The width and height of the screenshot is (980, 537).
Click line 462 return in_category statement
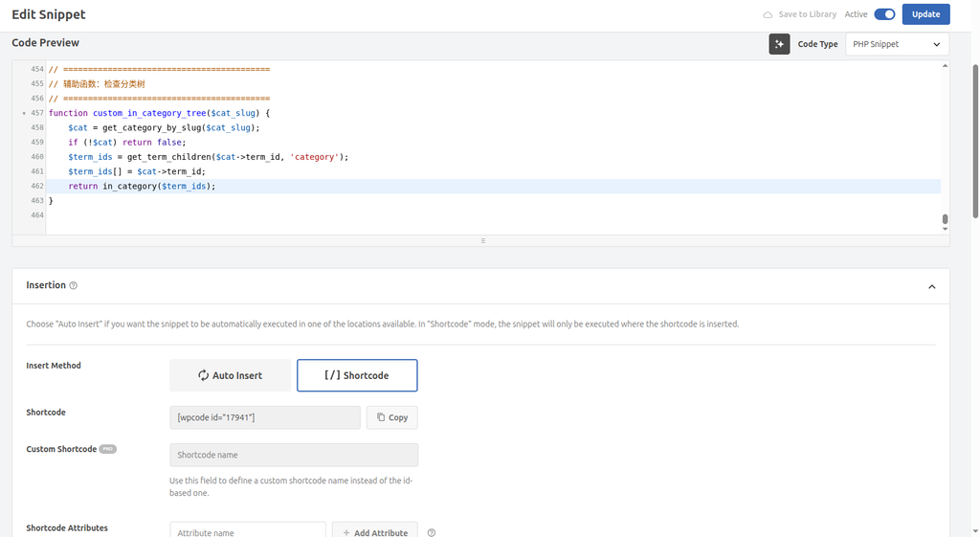(x=142, y=187)
